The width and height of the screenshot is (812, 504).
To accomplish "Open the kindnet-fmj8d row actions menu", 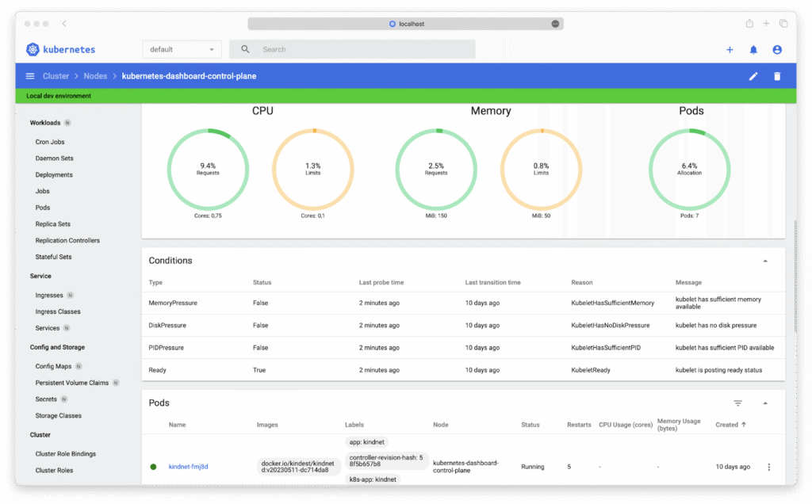I will tap(769, 467).
